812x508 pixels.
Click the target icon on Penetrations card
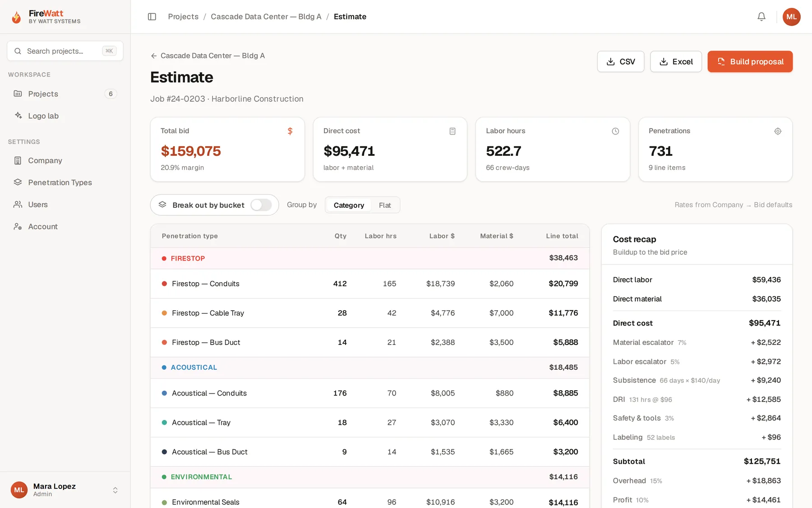(778, 131)
